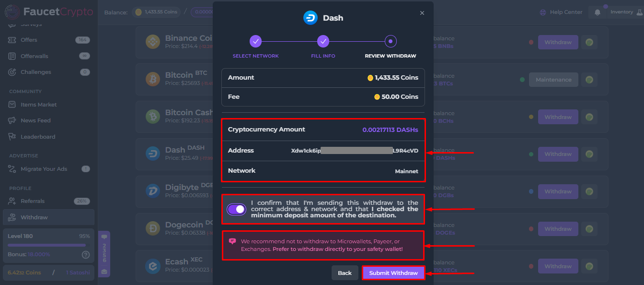
Task: Click the Select Network step circle
Action: [255, 41]
